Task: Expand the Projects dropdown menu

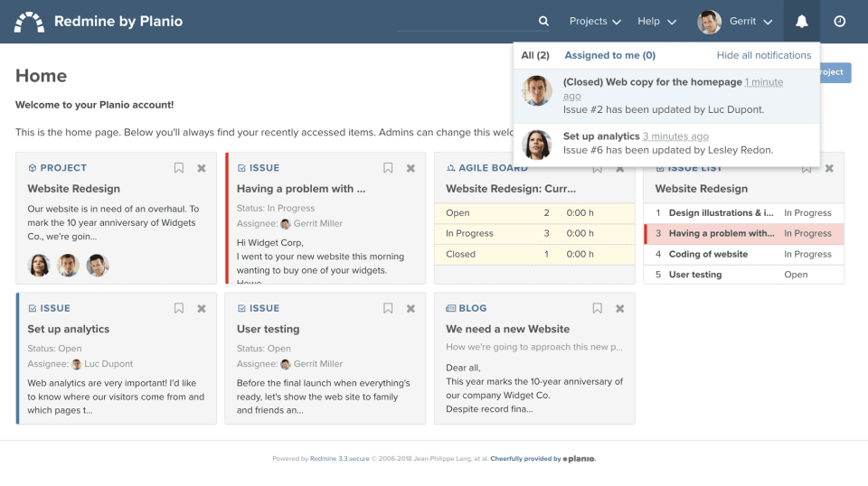Action: point(595,22)
